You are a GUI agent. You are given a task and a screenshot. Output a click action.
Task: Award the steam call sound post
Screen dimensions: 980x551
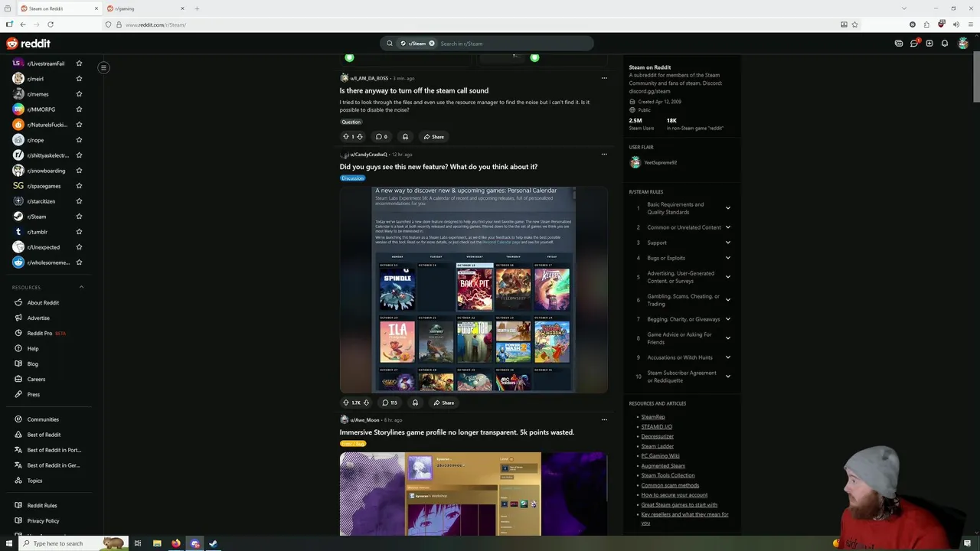click(405, 137)
